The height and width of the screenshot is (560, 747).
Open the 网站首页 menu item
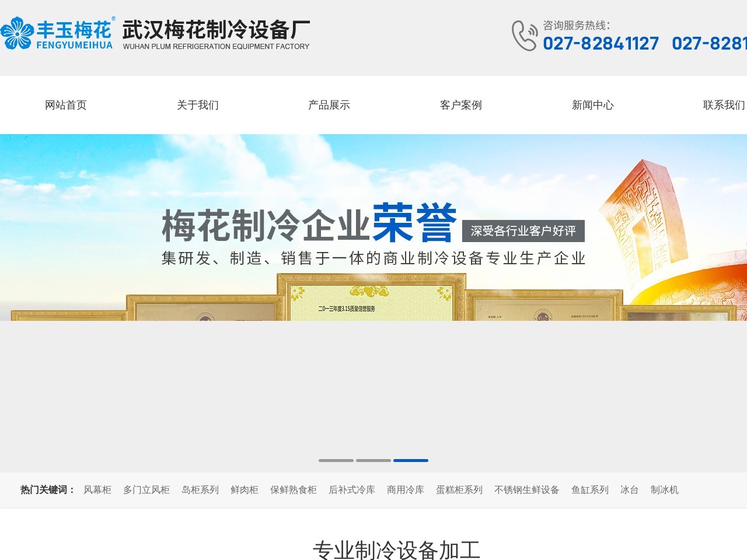coord(66,105)
